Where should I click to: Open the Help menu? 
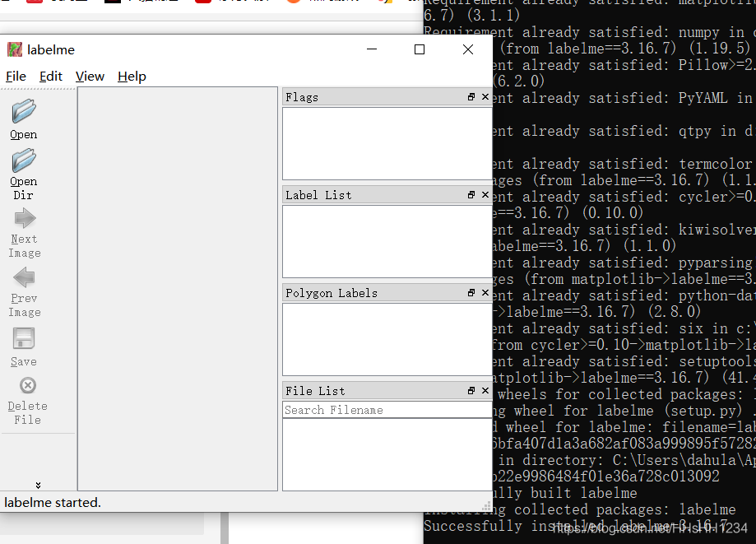click(132, 77)
